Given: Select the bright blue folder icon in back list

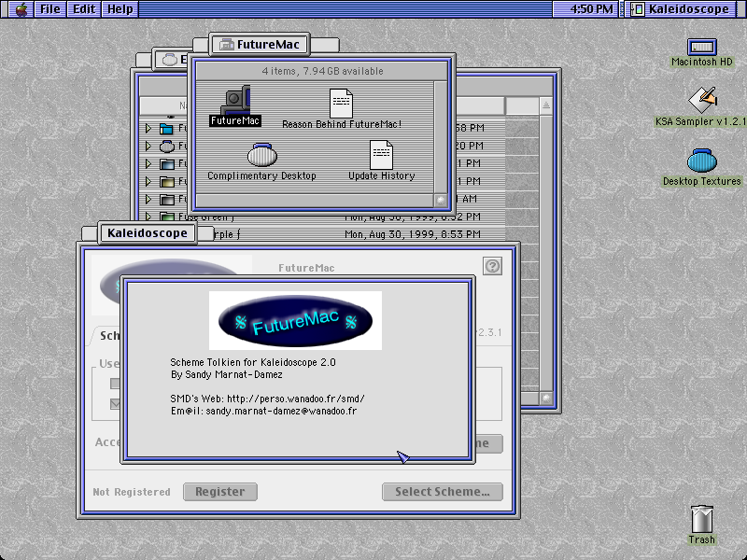Looking at the screenshot, I should (x=167, y=128).
